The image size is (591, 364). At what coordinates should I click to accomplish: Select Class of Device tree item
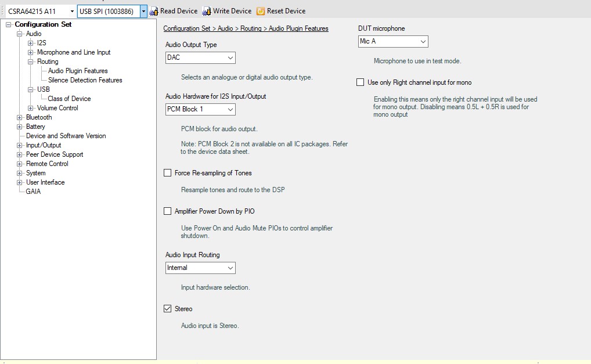tap(69, 99)
